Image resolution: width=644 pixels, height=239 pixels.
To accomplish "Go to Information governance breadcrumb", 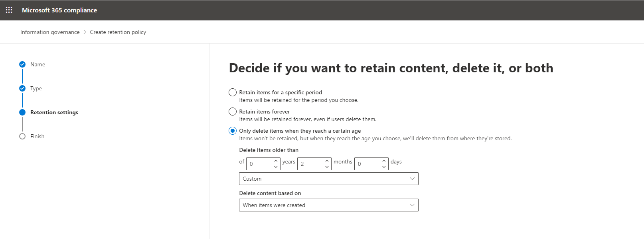I will click(50, 32).
